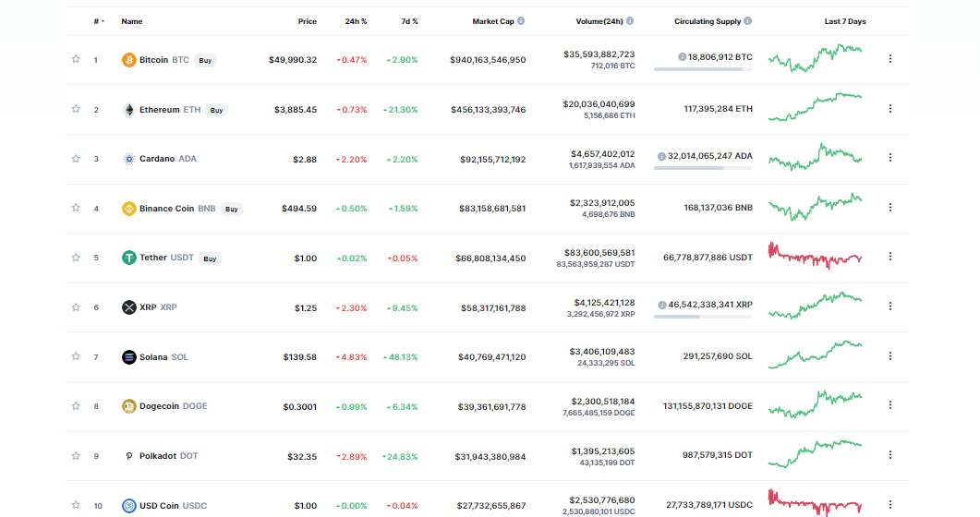Click the Polkadot logo icon
This screenshot has width=980, height=517.
[128, 456]
